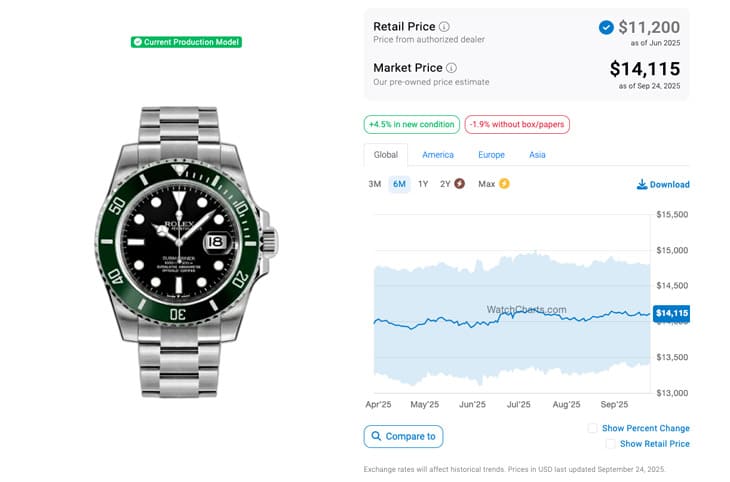730x482 pixels.
Task: Choose the 1Y chart range
Action: [423, 184]
